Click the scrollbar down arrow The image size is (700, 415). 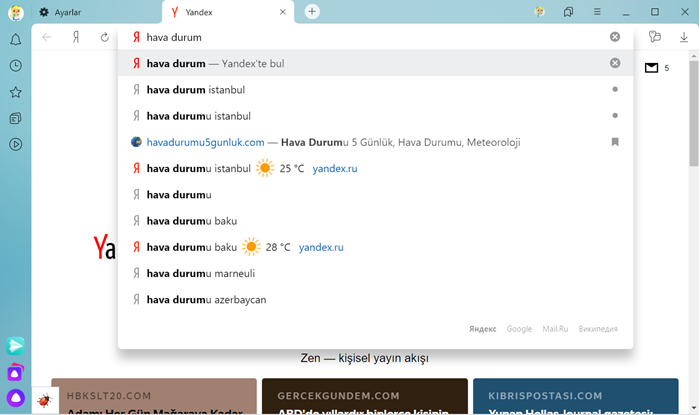tap(693, 408)
